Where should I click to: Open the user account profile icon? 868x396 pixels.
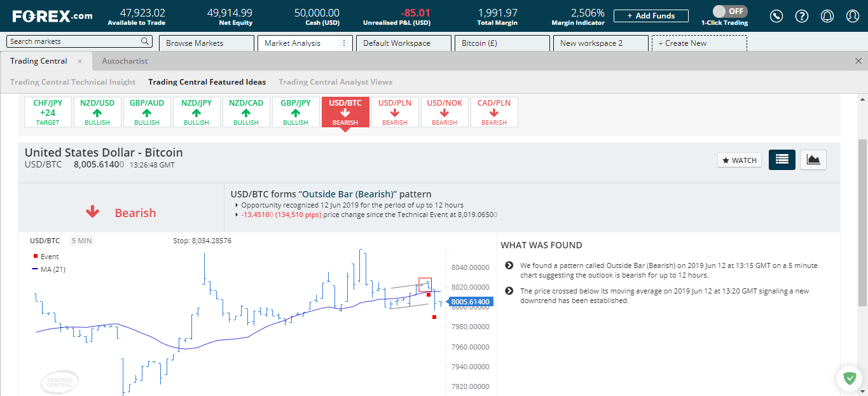(x=853, y=16)
